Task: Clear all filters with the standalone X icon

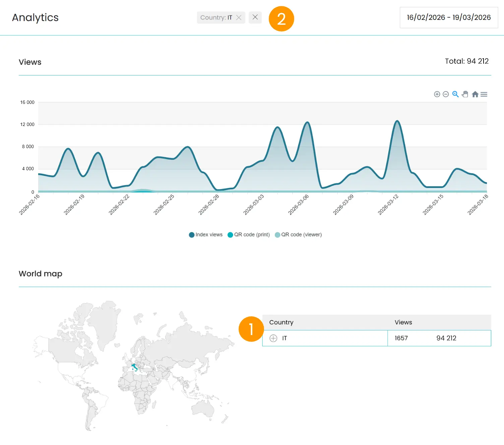Action: tap(255, 17)
